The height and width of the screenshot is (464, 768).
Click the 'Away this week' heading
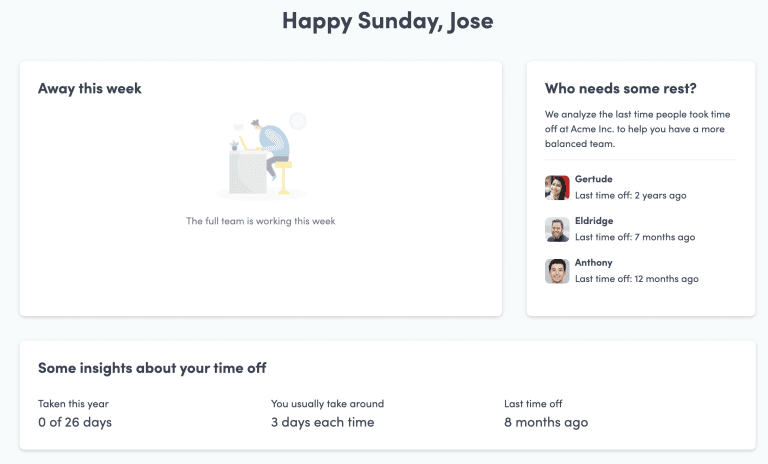90,89
